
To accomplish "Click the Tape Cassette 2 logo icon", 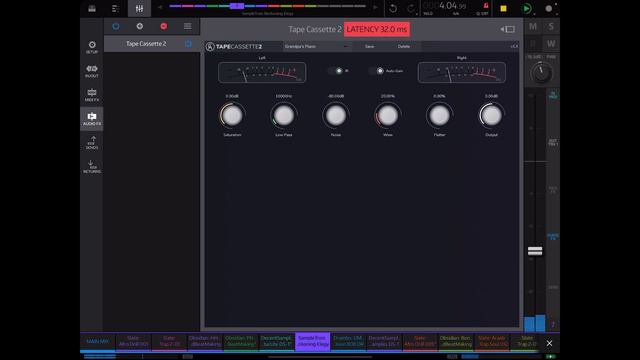I will (x=210, y=47).
